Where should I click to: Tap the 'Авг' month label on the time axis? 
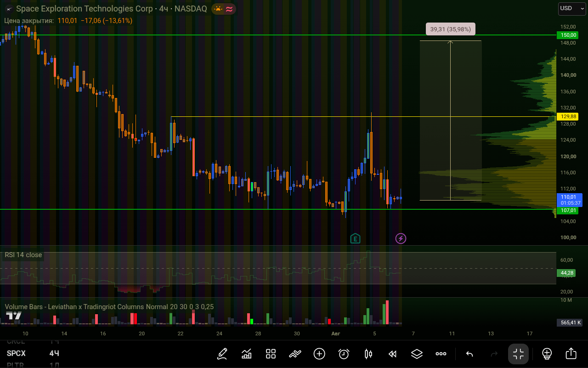tap(336, 333)
